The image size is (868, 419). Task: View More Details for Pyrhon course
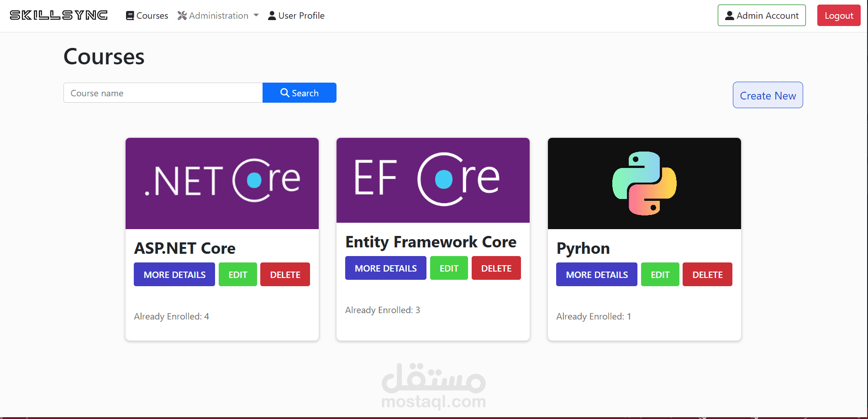pyautogui.click(x=597, y=274)
